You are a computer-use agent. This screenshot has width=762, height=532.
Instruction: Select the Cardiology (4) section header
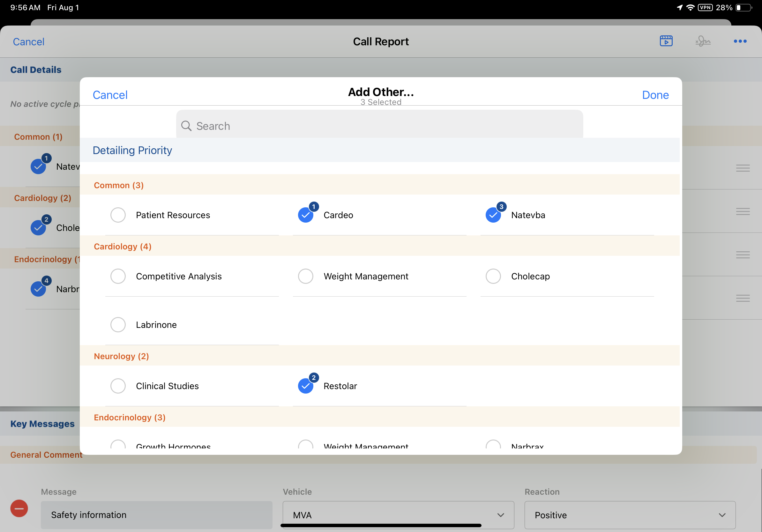[x=123, y=247]
